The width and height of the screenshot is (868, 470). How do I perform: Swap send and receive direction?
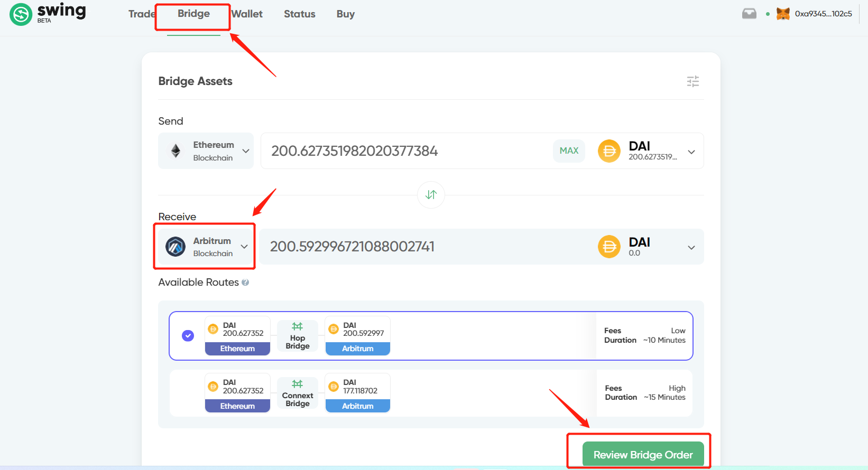(431, 195)
